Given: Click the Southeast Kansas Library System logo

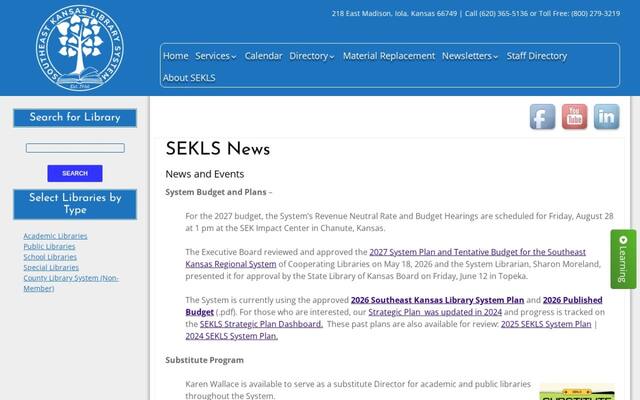Looking at the screenshot, I should (80, 48).
